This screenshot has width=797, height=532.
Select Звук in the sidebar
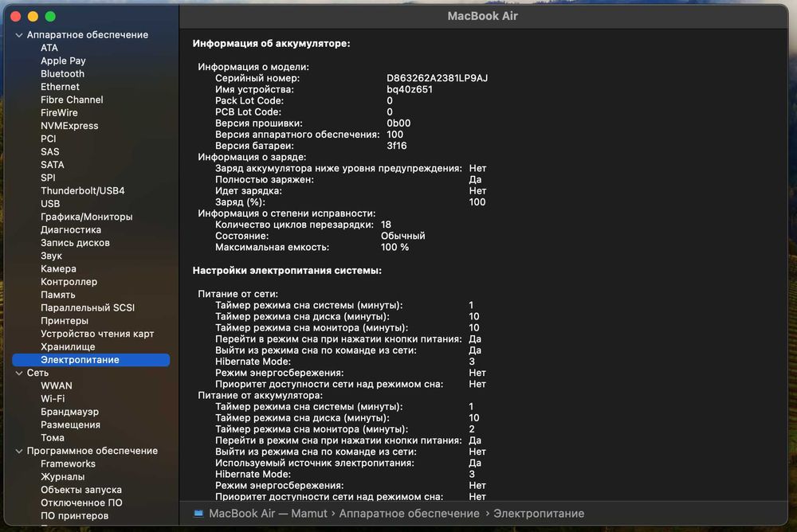(x=51, y=256)
